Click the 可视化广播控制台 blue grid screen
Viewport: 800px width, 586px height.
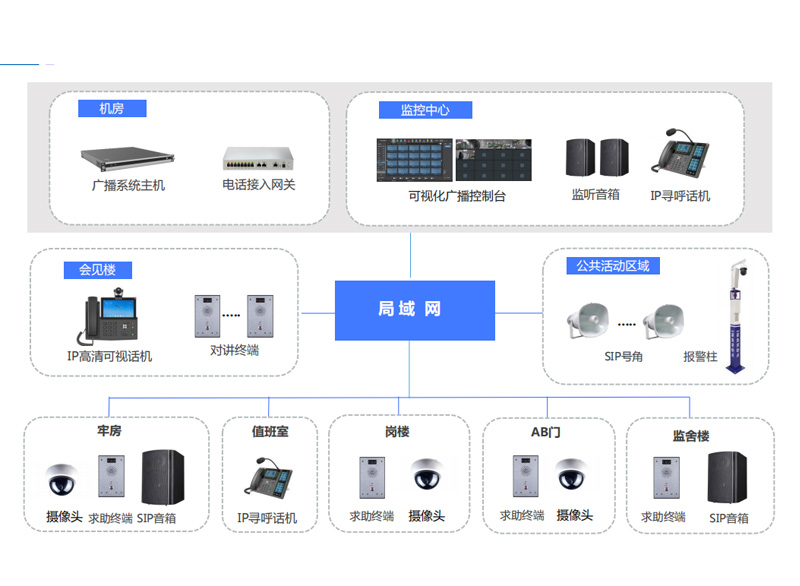pos(414,160)
